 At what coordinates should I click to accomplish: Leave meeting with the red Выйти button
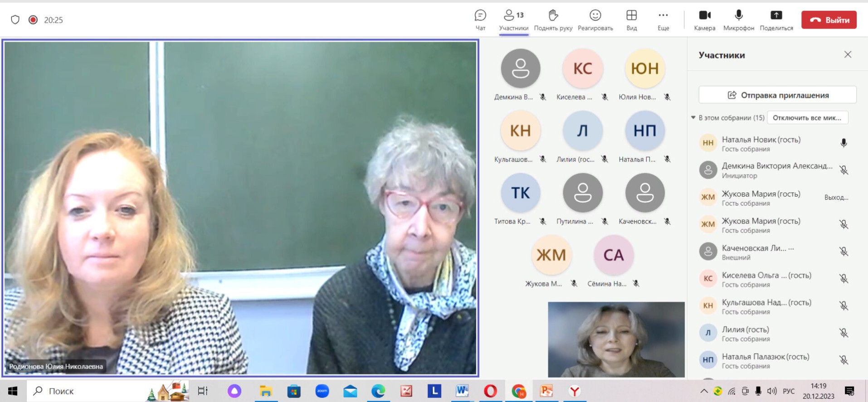[829, 20]
